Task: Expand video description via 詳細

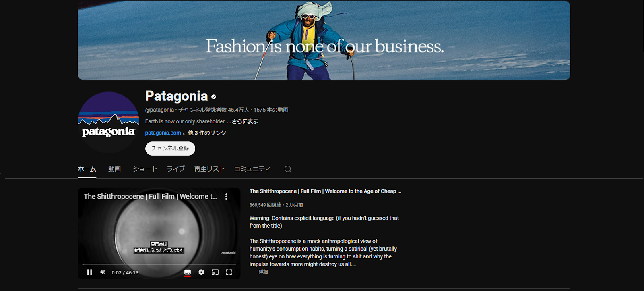Action: click(263, 272)
